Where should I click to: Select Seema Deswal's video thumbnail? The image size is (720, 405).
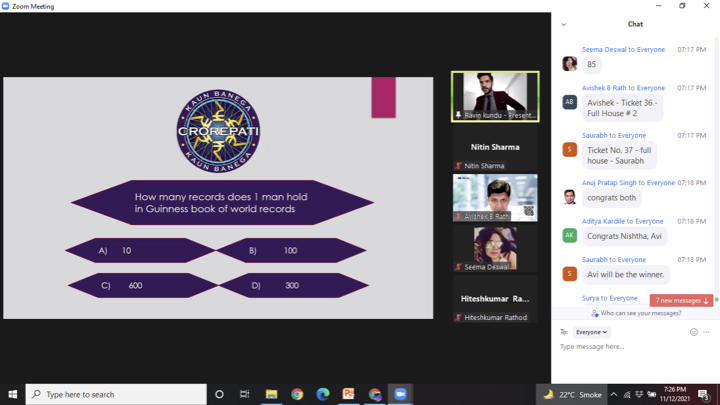(495, 248)
